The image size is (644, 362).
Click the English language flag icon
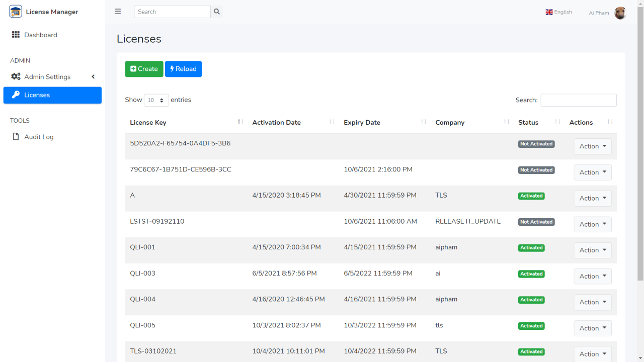coord(549,12)
